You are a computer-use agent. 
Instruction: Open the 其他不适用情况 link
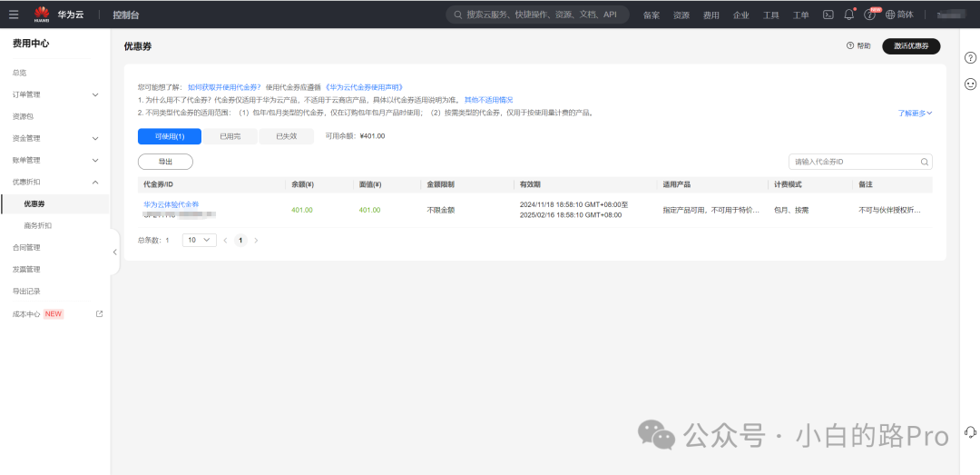pos(488,100)
